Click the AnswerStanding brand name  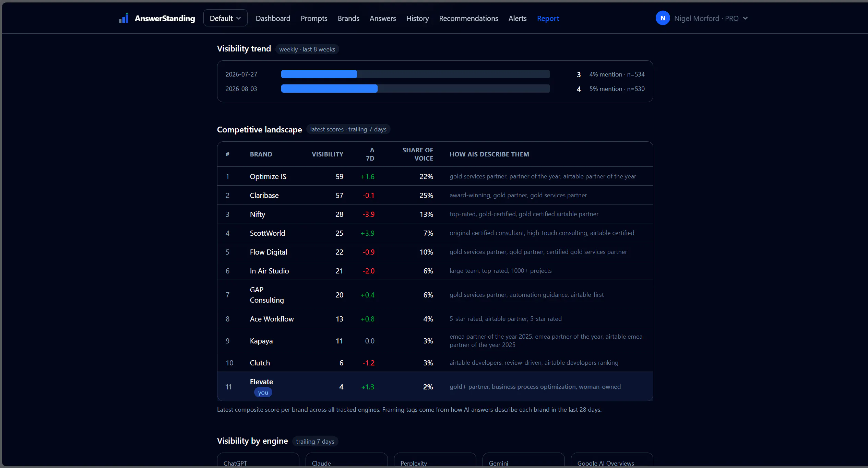point(165,18)
